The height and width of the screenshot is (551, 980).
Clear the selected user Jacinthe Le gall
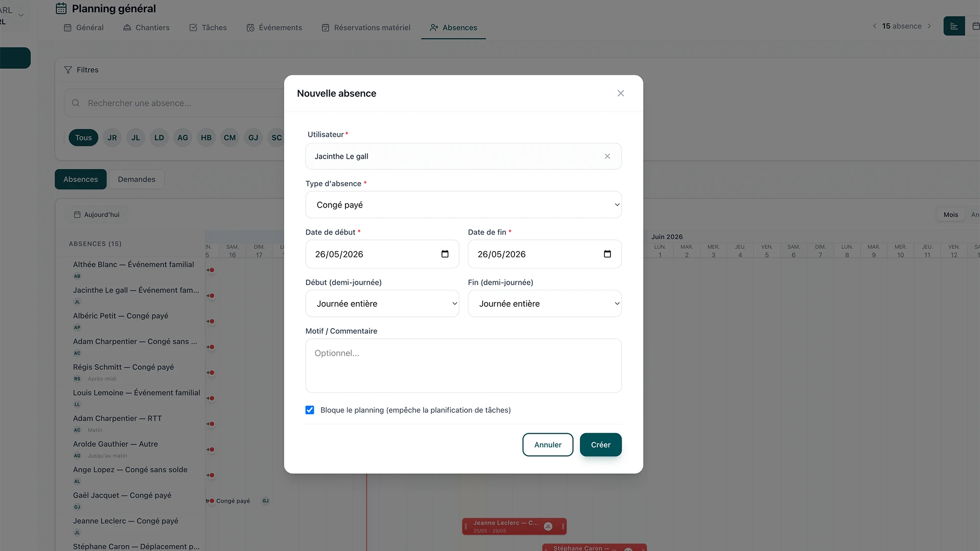coord(607,157)
